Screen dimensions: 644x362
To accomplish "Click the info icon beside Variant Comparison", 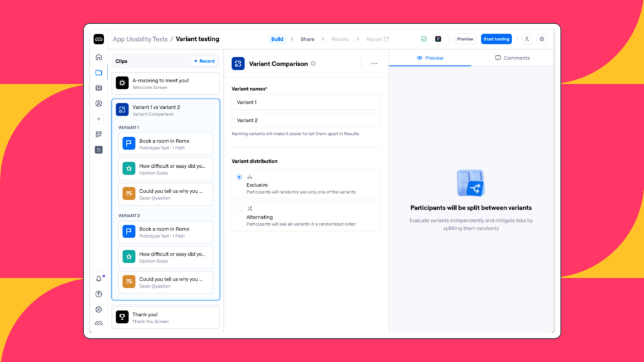I will pos(313,63).
